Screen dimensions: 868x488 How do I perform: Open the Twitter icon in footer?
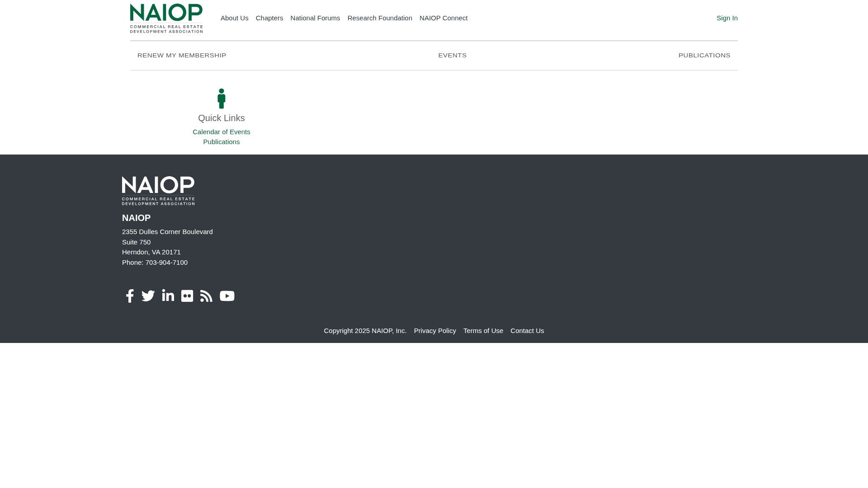(x=148, y=296)
